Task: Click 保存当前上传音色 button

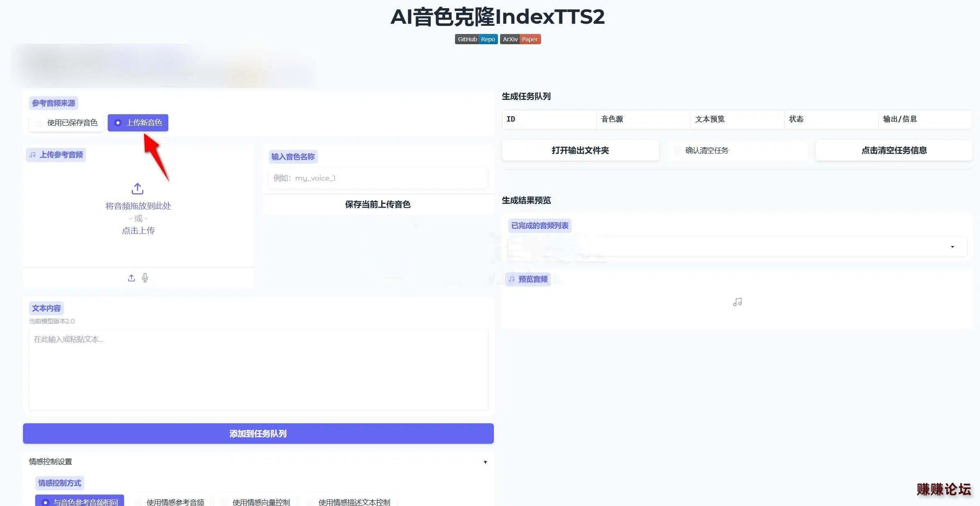Action: click(378, 204)
